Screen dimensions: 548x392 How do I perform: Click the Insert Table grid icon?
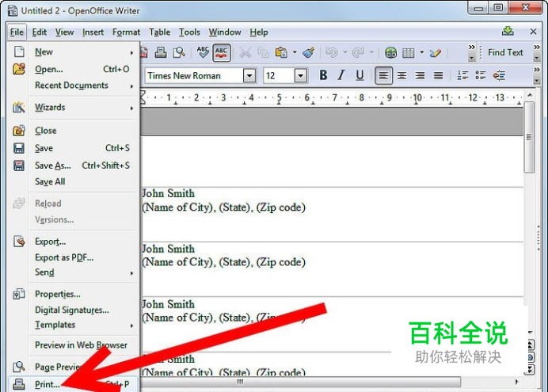409,53
